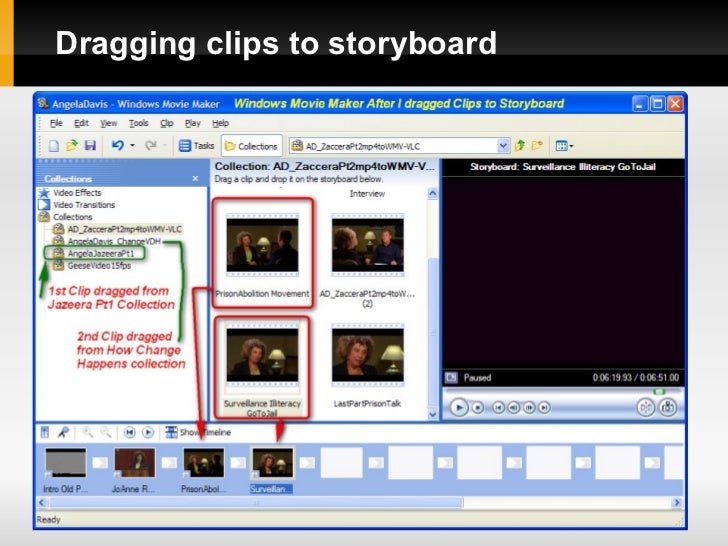Screen dimensions: 728x546
Task: Split the clip at current frame
Action: click(x=645, y=408)
